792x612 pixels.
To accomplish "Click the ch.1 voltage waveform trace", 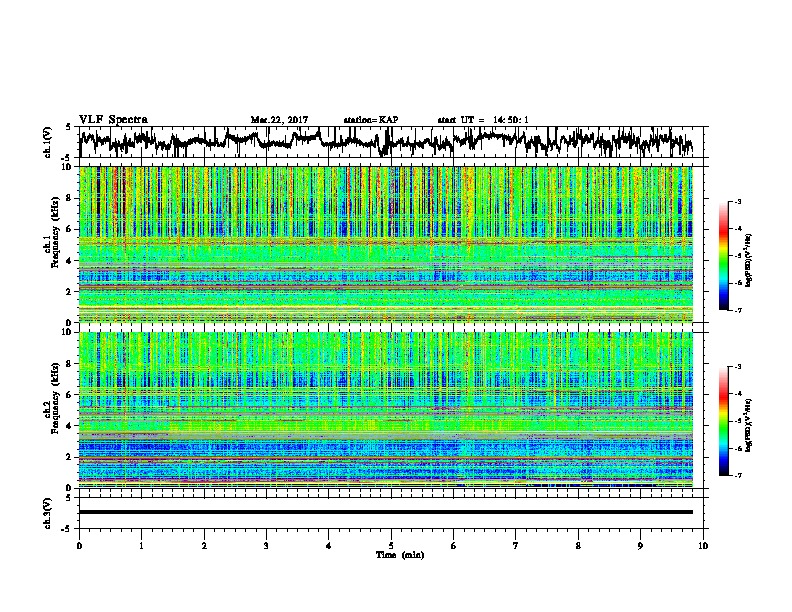I will pos(385,142).
